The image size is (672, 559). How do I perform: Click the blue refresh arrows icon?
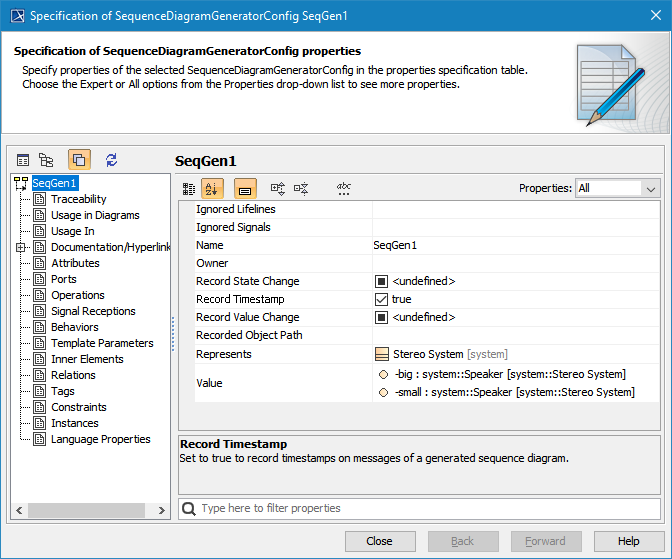(x=111, y=160)
